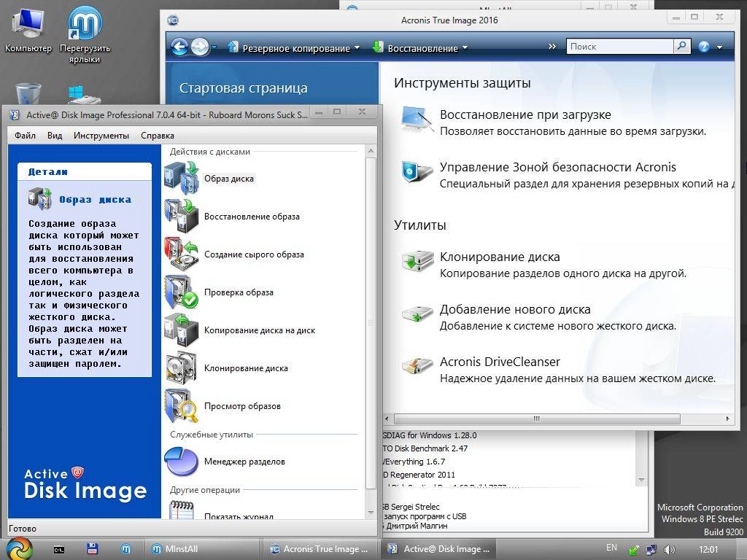
Task: Click the network tray icon
Action: pyautogui.click(x=651, y=550)
